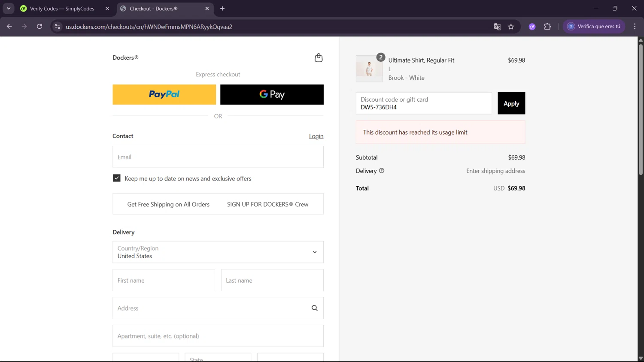644x362 pixels.
Task: Open the tab search dropdown arrow
Action: 9,9
